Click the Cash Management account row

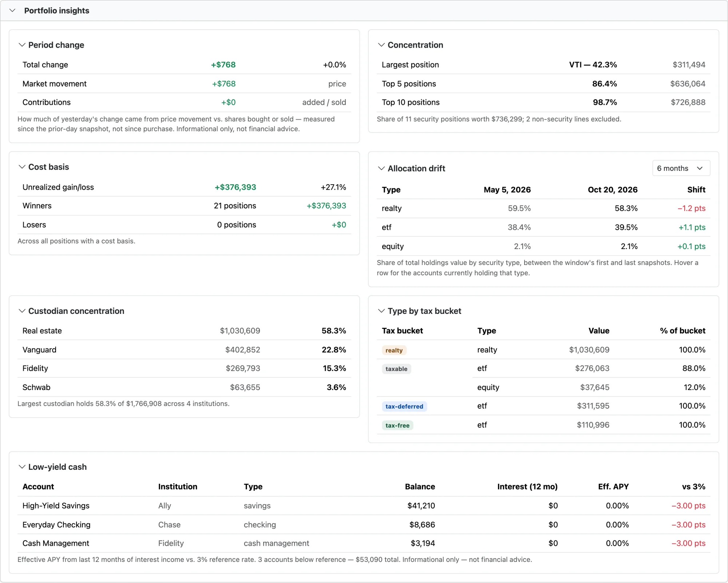(364, 543)
